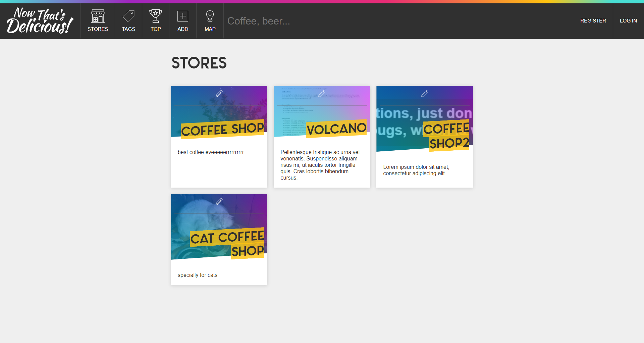The image size is (644, 343).
Task: Open the Tags page icon
Action: pyautogui.click(x=128, y=16)
